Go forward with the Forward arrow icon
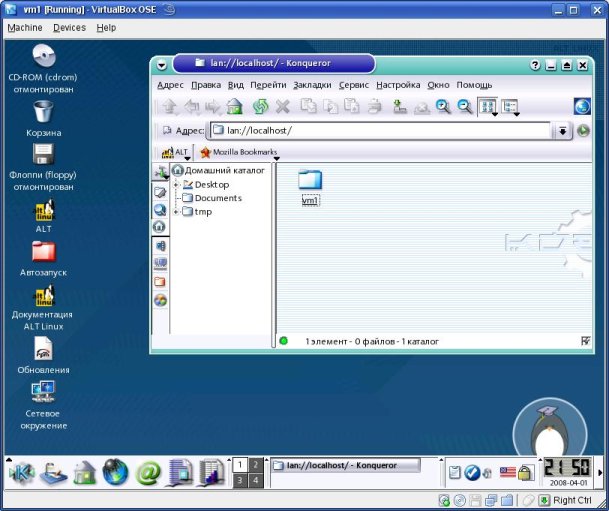609x511 pixels. [213, 106]
